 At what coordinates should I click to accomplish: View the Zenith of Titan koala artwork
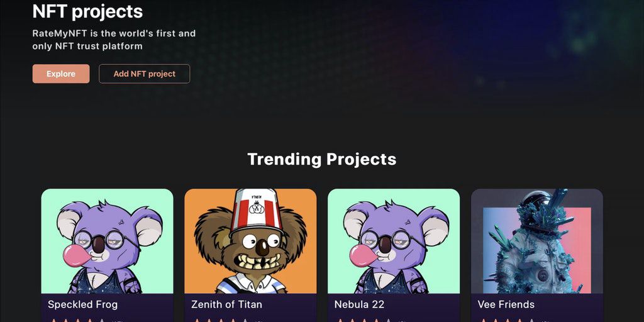[250, 241]
